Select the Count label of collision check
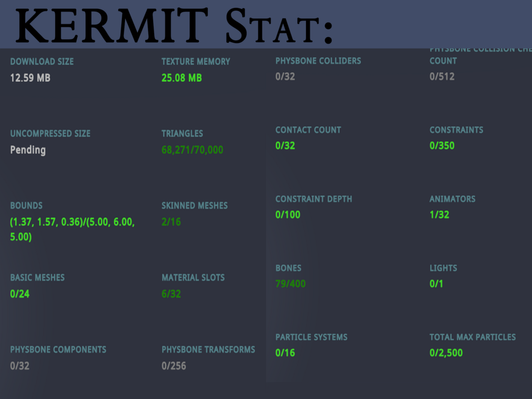The height and width of the screenshot is (399, 532). [x=443, y=61]
